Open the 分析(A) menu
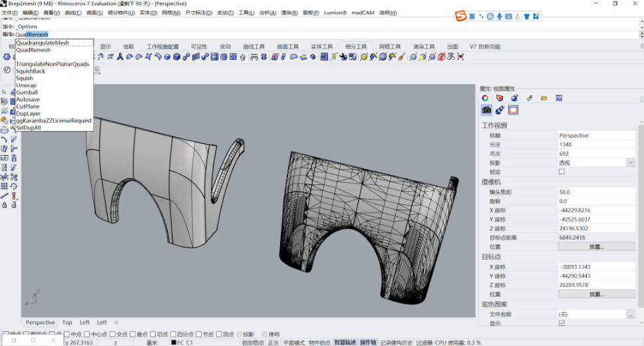Viewport: 644px width, 346px height. [268, 13]
